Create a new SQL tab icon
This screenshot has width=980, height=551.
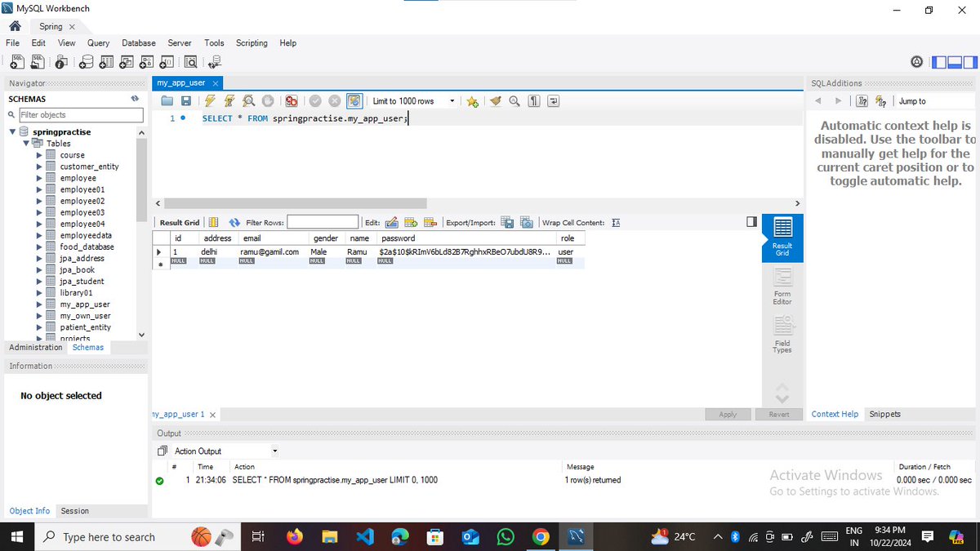click(16, 61)
